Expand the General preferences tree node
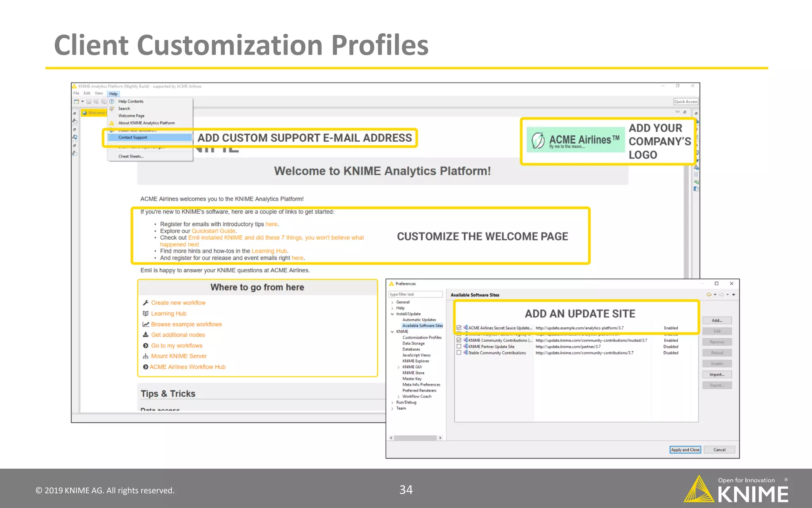Image resolution: width=812 pixels, height=508 pixels. [x=392, y=302]
